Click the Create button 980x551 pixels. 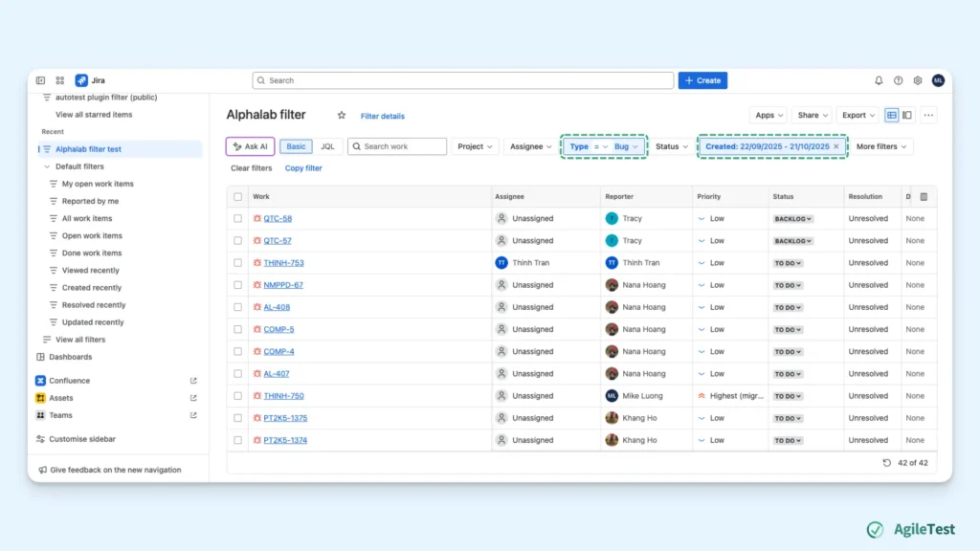702,80
